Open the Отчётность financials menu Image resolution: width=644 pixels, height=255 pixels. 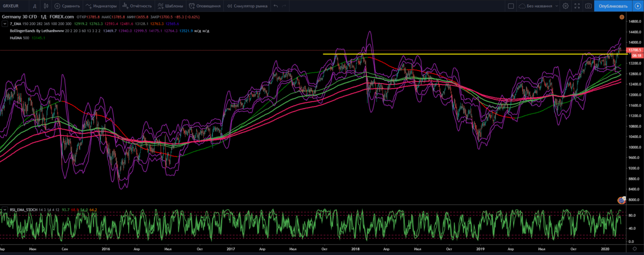pyautogui.click(x=137, y=6)
